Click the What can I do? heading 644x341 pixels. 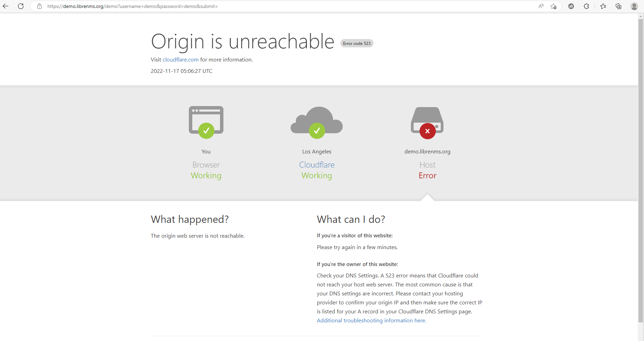coord(351,219)
